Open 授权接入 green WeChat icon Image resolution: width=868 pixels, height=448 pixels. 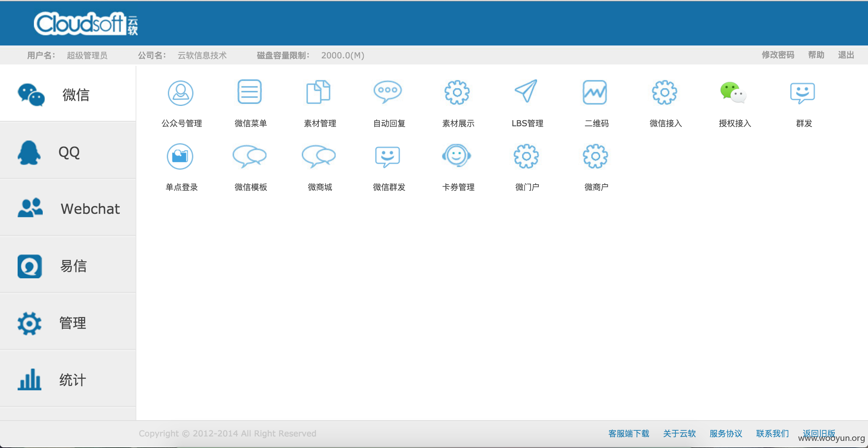[x=733, y=92]
